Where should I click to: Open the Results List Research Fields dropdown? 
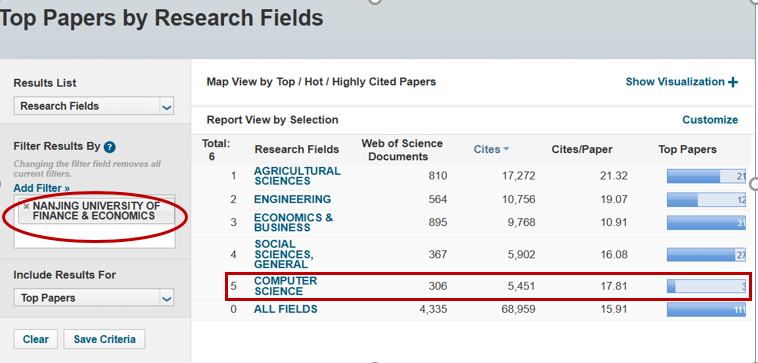click(x=94, y=106)
